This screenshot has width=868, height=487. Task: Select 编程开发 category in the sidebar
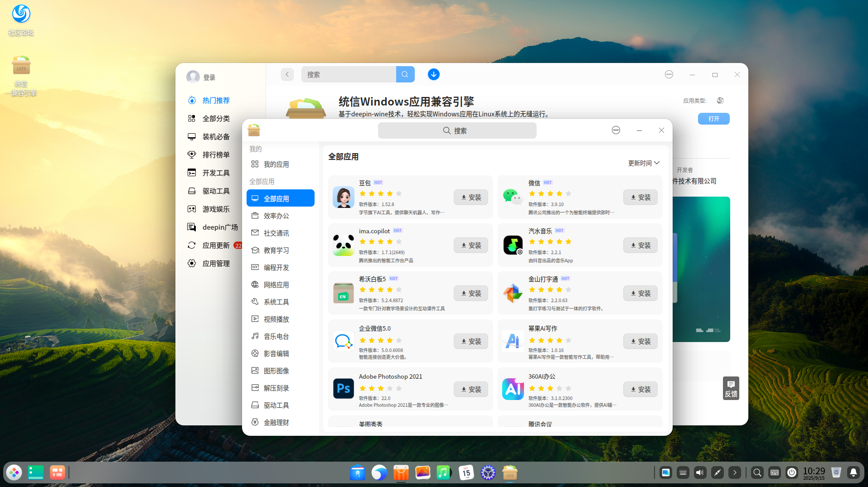[281, 267]
